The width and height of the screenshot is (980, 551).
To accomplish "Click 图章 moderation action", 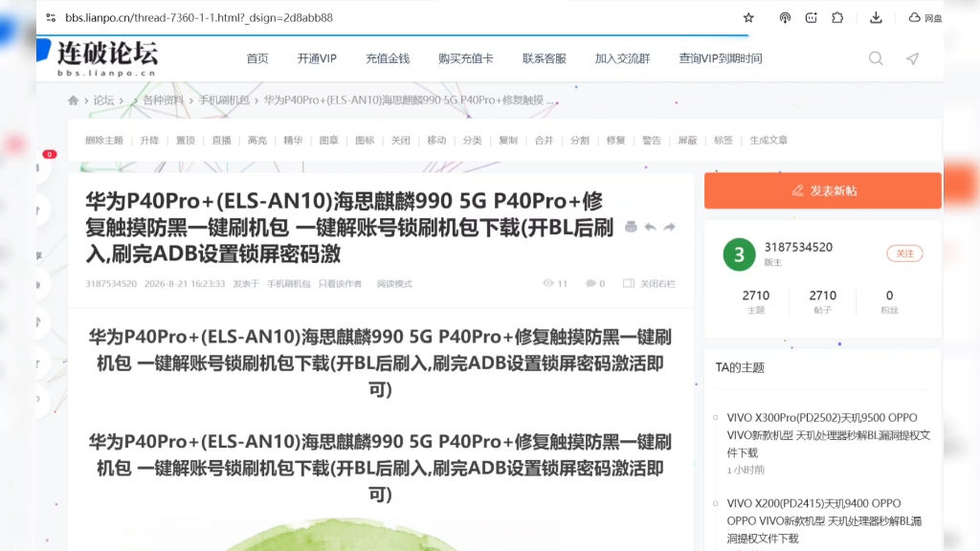I will tap(329, 141).
